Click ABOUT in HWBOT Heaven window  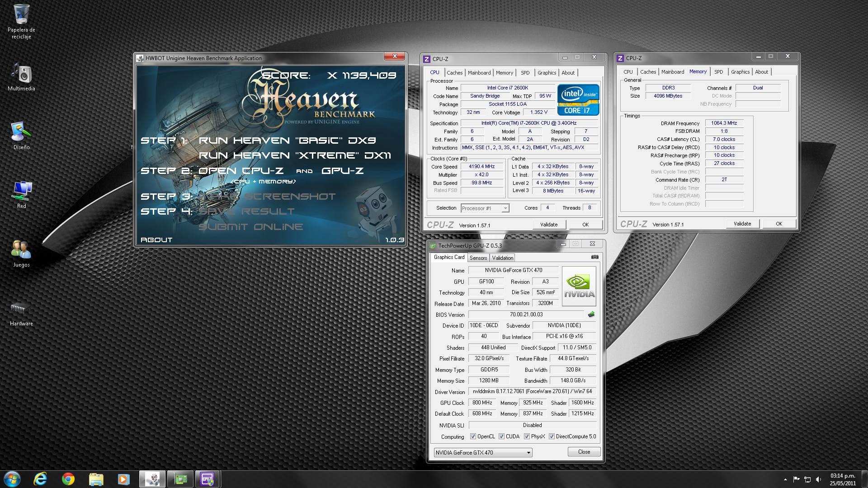[156, 240]
